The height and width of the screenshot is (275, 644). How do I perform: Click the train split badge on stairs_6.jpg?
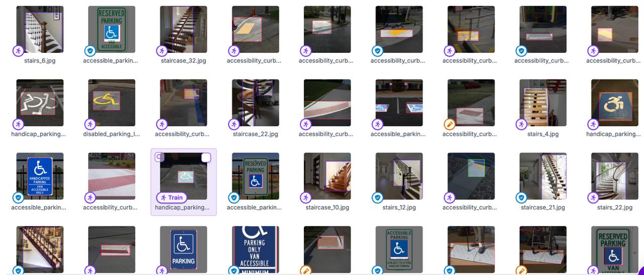(x=18, y=51)
